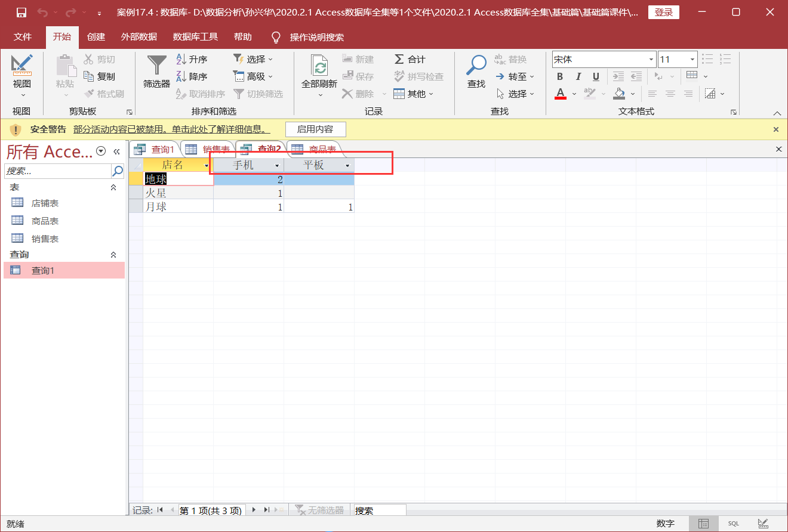Switch to the 创建 (Create) tab
The width and height of the screenshot is (788, 532).
[x=96, y=37]
